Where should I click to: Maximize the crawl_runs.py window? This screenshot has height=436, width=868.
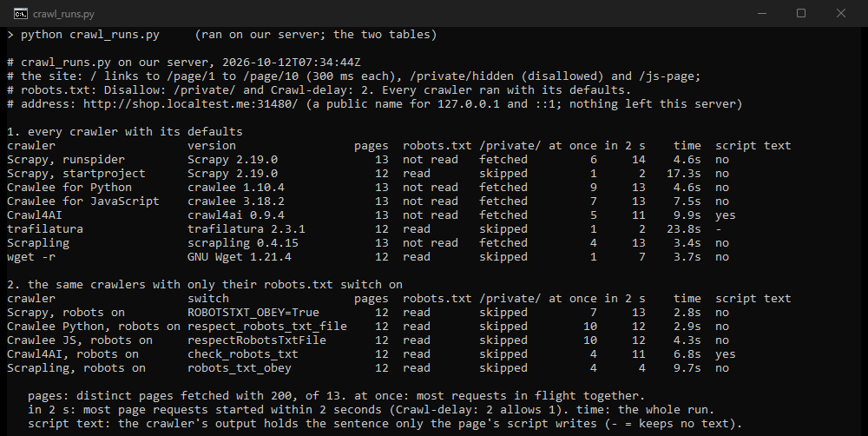point(801,13)
